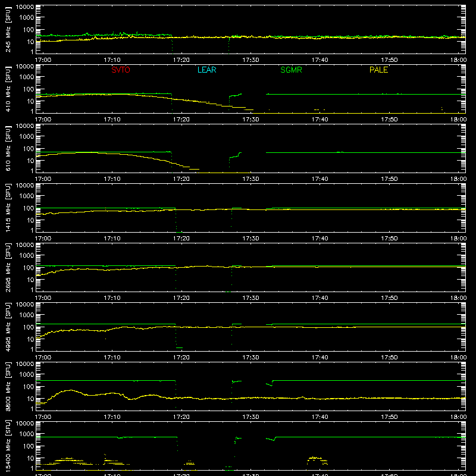Click 17:20 tick label of 610 MHz panel
Image resolution: width=476 pixels, height=476 pixels.
(181, 179)
